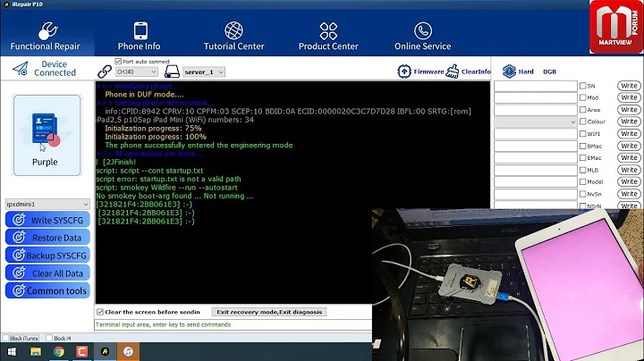Click the Purple mode card icon
Viewport: 644px width, 361px height.
pyautogui.click(x=46, y=130)
